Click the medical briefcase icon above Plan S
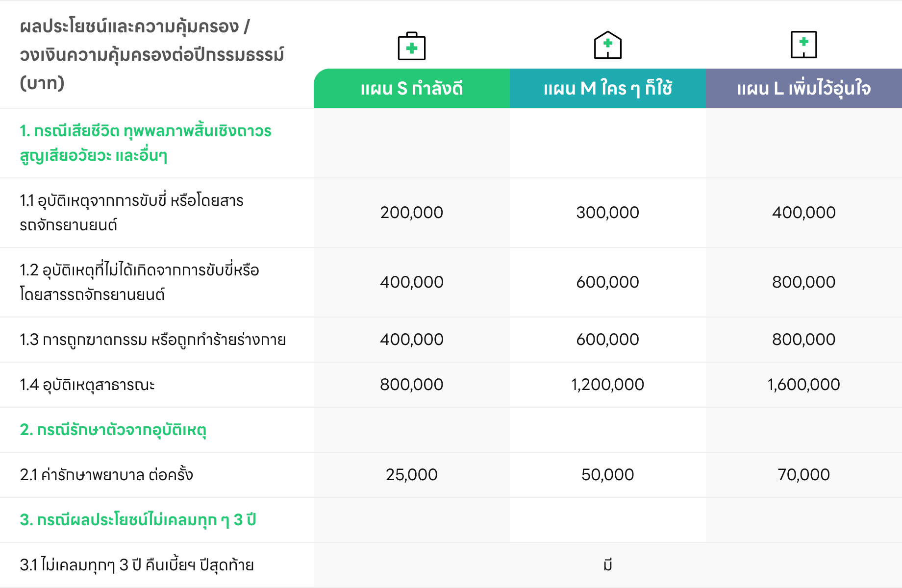 tap(411, 47)
